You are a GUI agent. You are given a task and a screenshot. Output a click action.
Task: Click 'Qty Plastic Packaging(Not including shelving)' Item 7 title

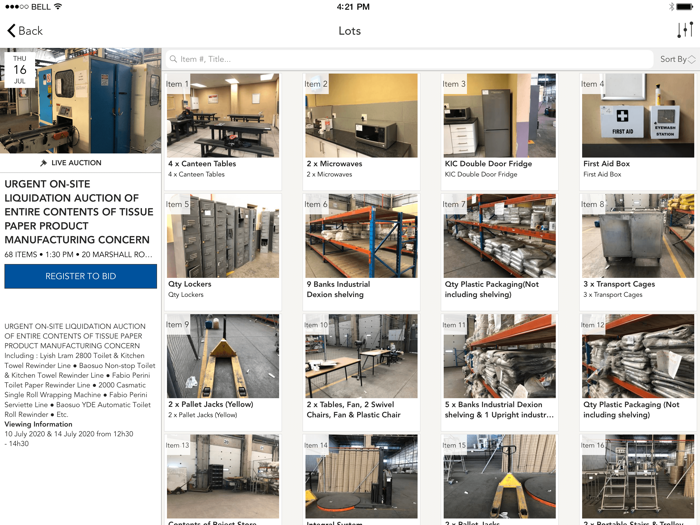tap(492, 289)
